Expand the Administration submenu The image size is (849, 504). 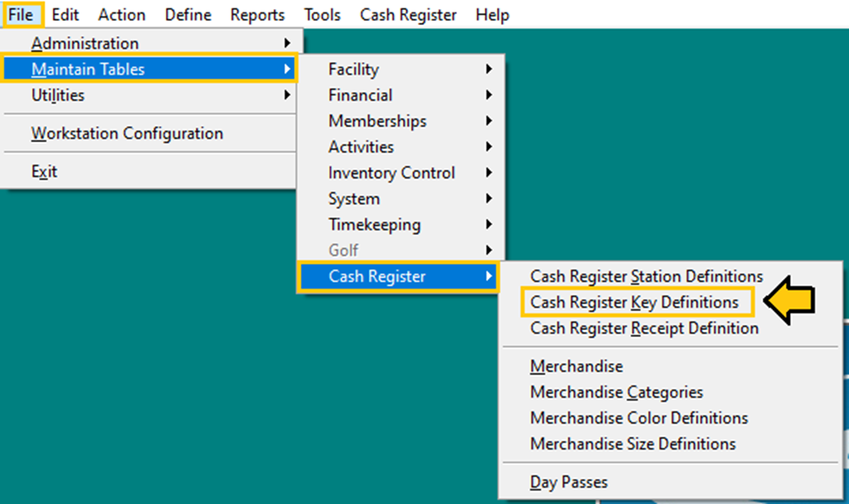tap(85, 44)
